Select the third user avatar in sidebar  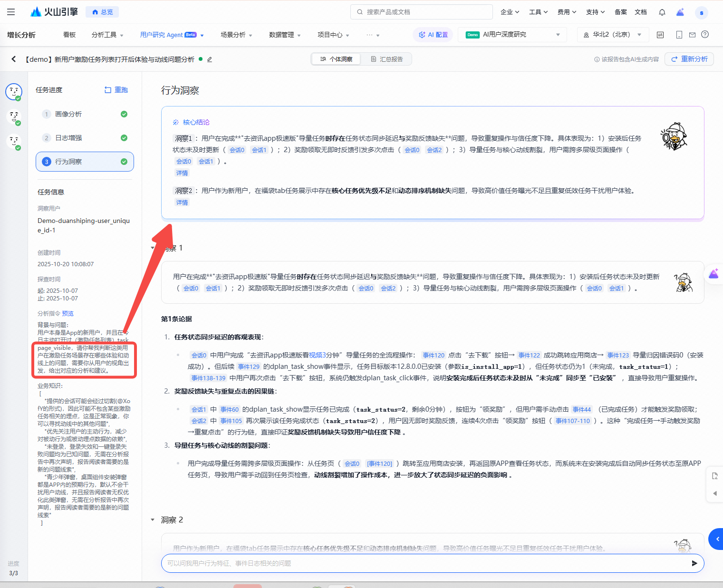click(14, 141)
